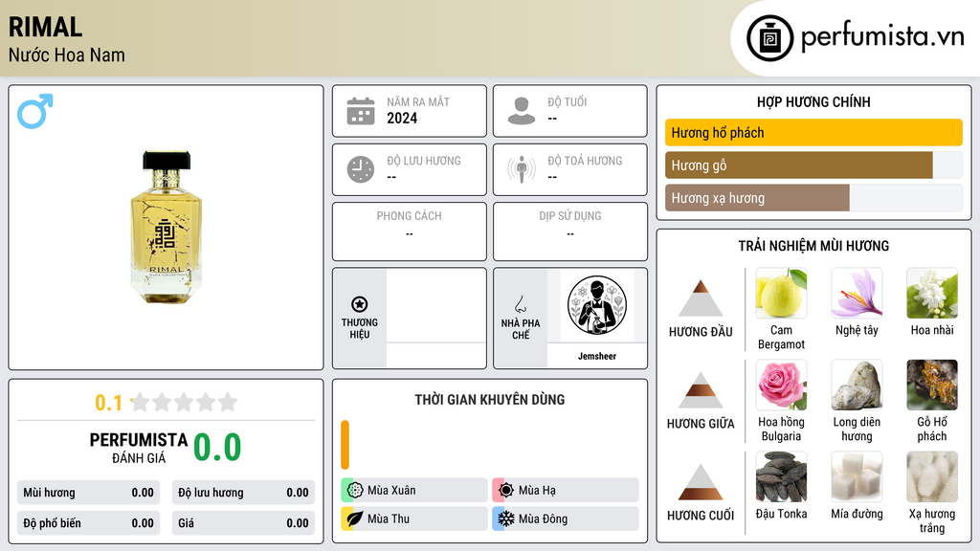
Task: Click the person silhouette icon for Độ tuổi
Action: [x=522, y=111]
